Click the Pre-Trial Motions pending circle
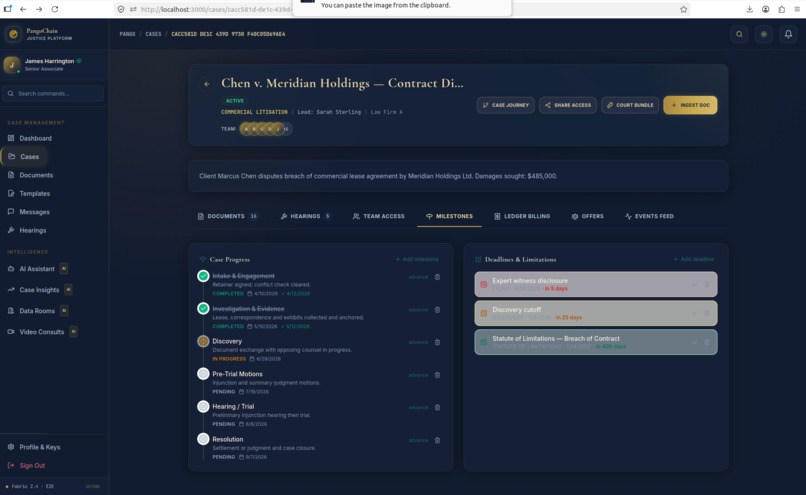This screenshot has height=495, width=806. (x=204, y=374)
